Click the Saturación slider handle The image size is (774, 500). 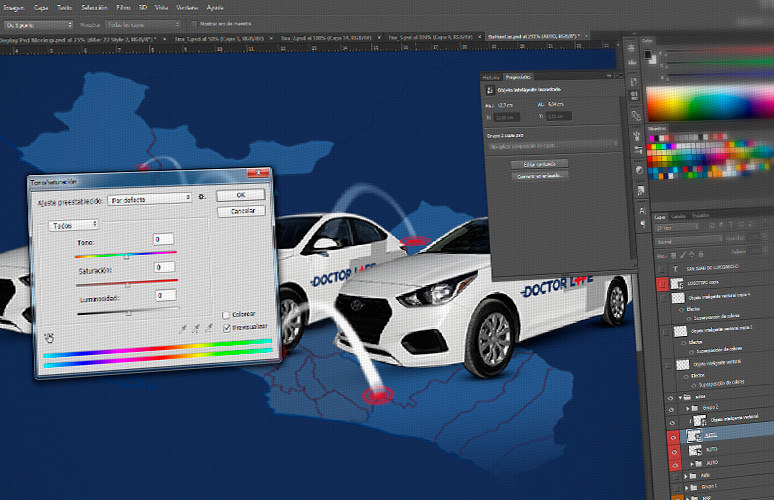tap(128, 285)
